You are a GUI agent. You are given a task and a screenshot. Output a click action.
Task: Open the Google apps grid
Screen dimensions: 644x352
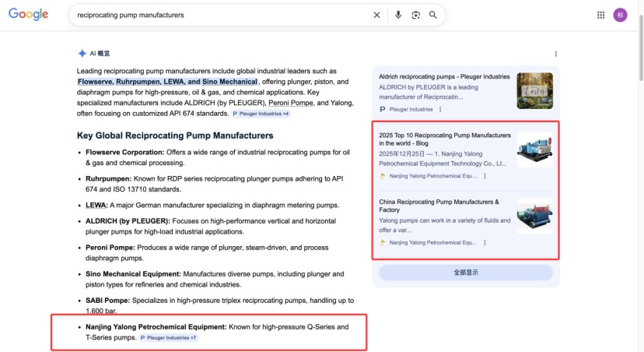[600, 15]
